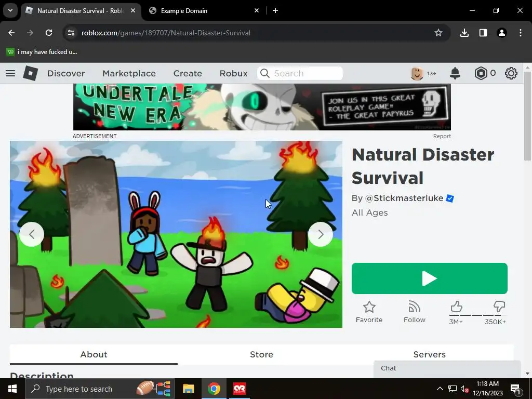Open the tab search dropdown arrow
532x399 pixels.
(x=10, y=10)
